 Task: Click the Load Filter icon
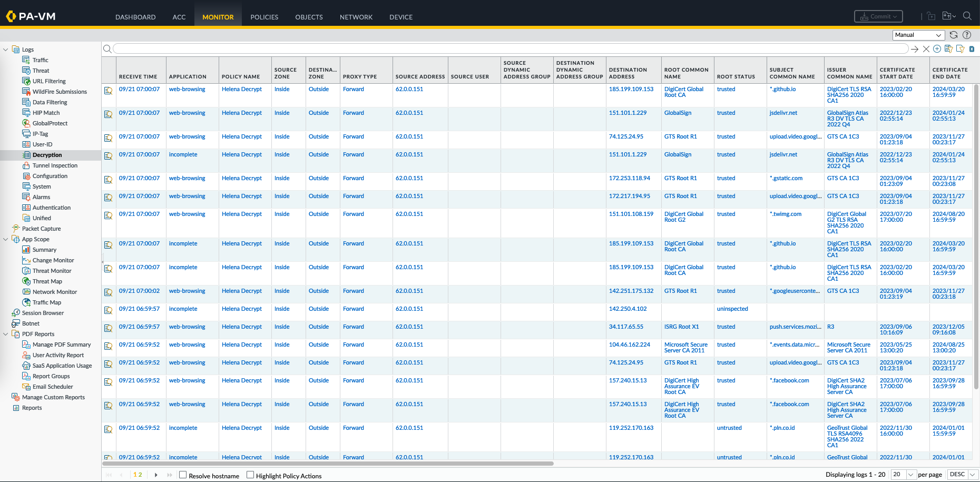(960, 49)
